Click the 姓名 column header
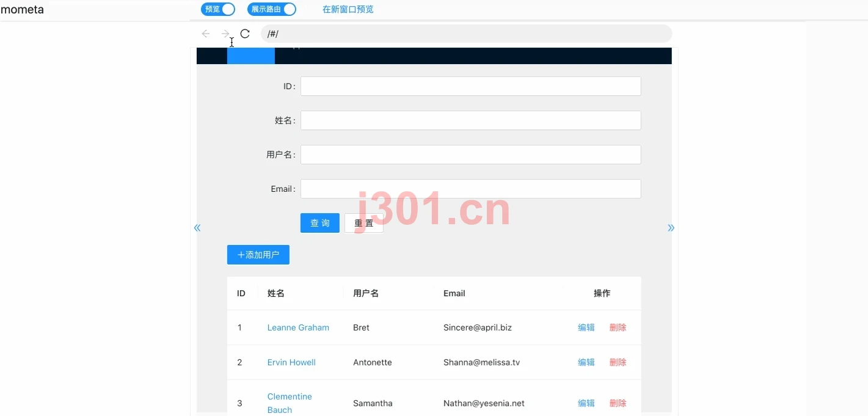The image size is (868, 416). (276, 293)
